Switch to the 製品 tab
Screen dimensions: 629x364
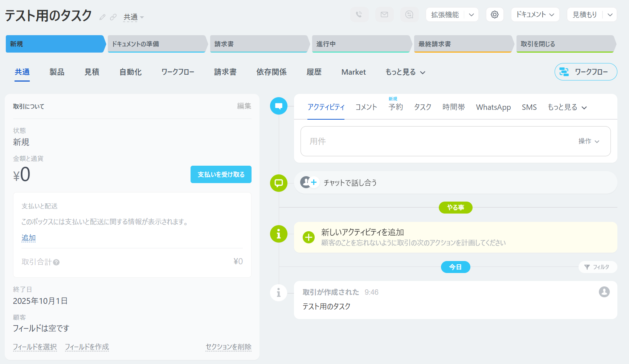pos(57,72)
